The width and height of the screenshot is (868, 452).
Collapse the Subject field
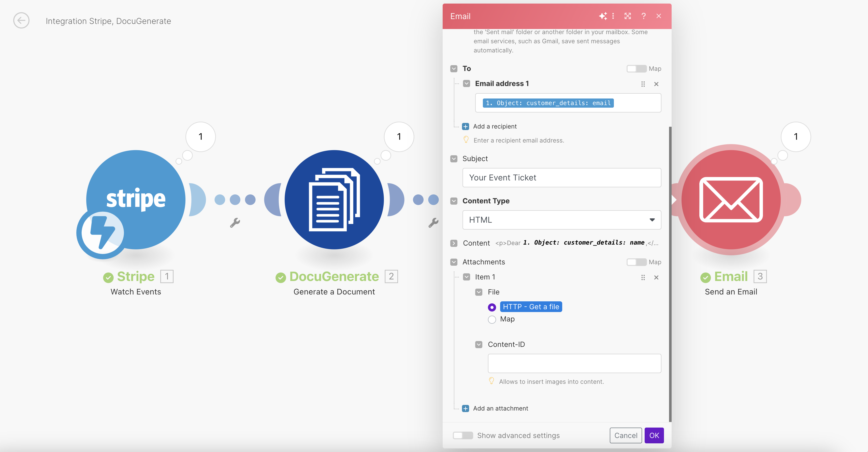point(454,159)
